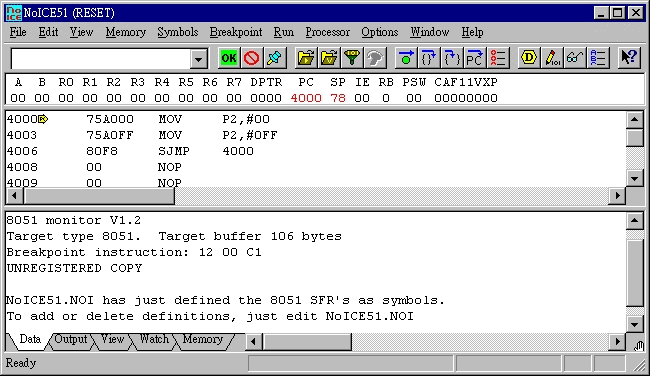
Task: Click the Go button with green circle
Action: click(406, 58)
